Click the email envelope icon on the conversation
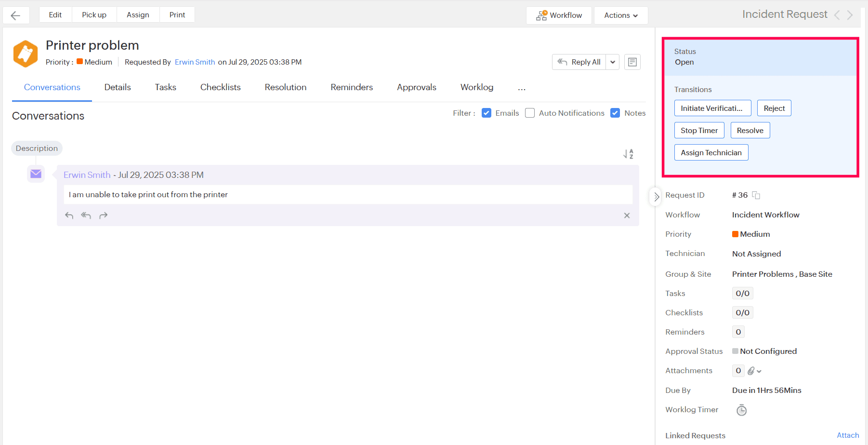The height and width of the screenshot is (445, 868). point(36,174)
